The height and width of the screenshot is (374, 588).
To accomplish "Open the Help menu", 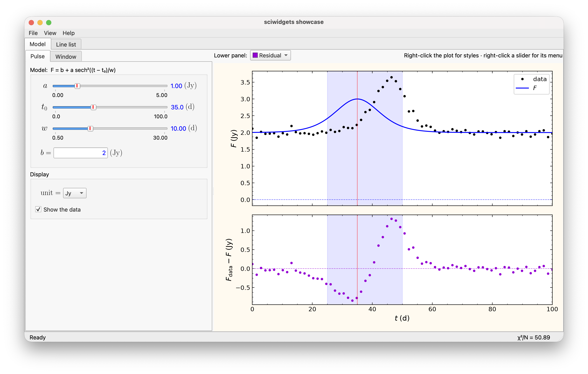I will pos(68,33).
